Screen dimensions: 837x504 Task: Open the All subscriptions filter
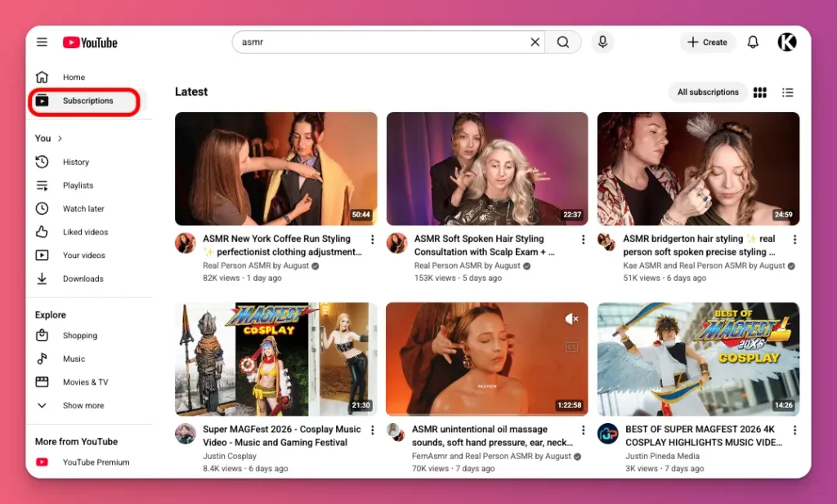tap(707, 92)
